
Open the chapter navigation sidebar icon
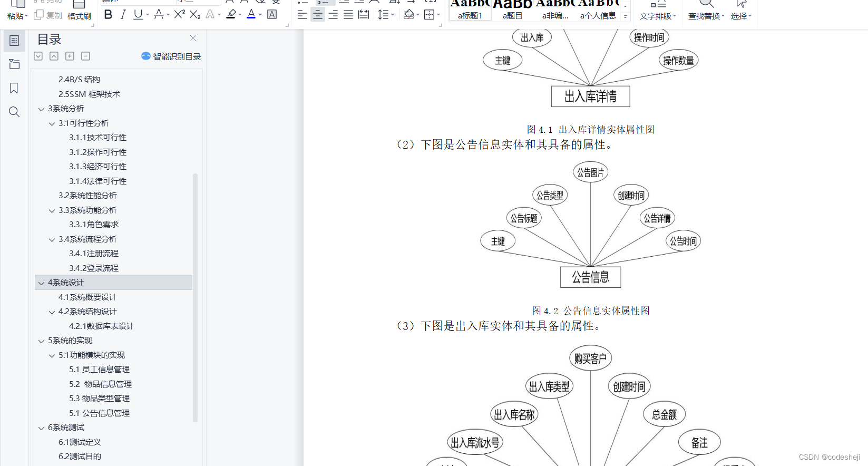[14, 64]
